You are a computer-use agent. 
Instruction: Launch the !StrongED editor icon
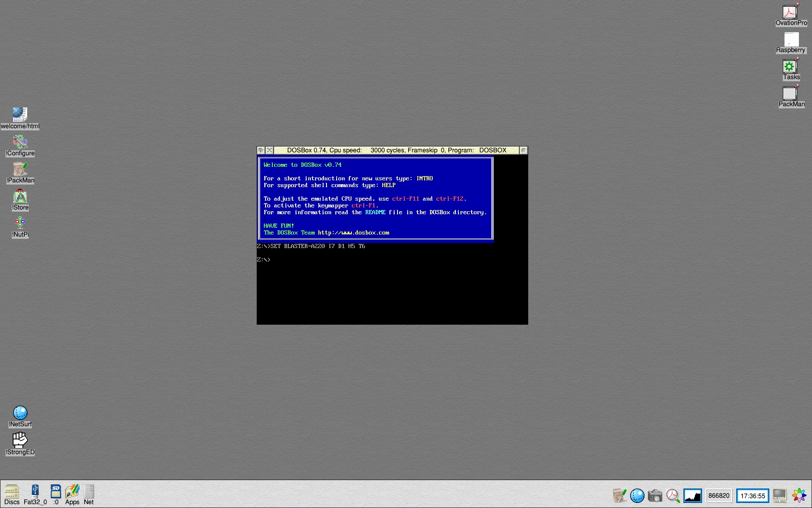pyautogui.click(x=20, y=443)
